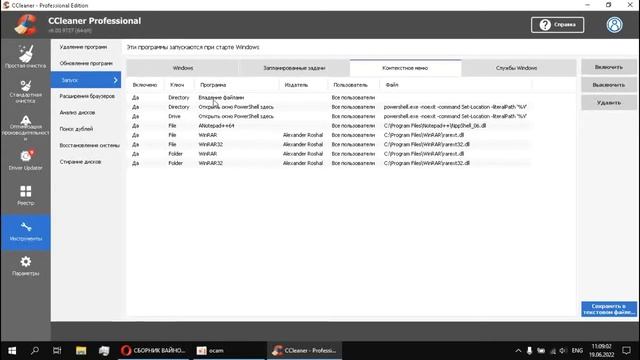This screenshot has height=360, width=640.
Task: Show hidden tray icons chevron
Action: point(518,351)
